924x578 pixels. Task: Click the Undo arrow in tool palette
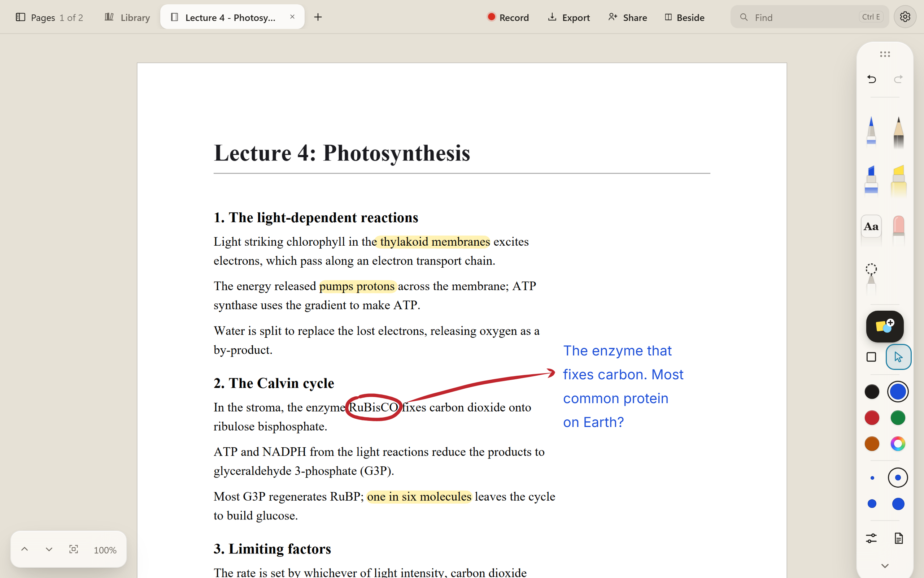pyautogui.click(x=871, y=79)
